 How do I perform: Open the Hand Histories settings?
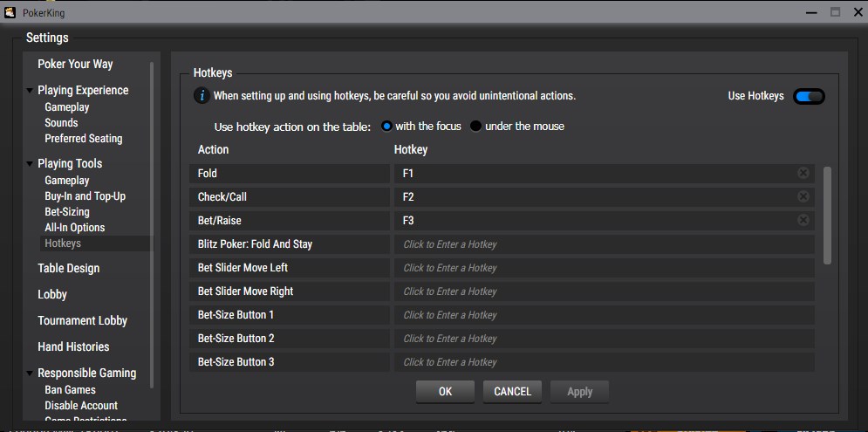[x=73, y=346]
